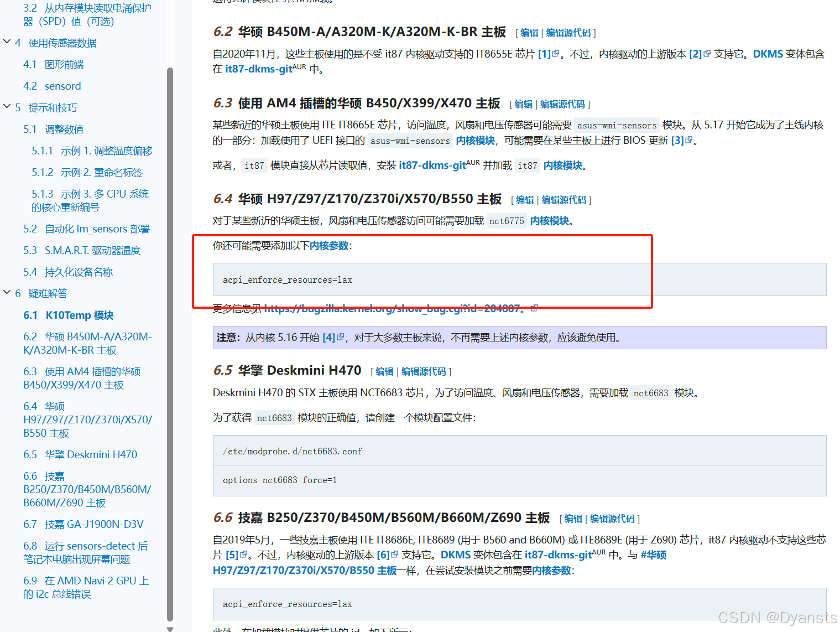Jump to 5.2 自动化 lm_sensors 部署
Image resolution: width=840 pixels, height=632 pixels.
pyautogui.click(x=86, y=229)
